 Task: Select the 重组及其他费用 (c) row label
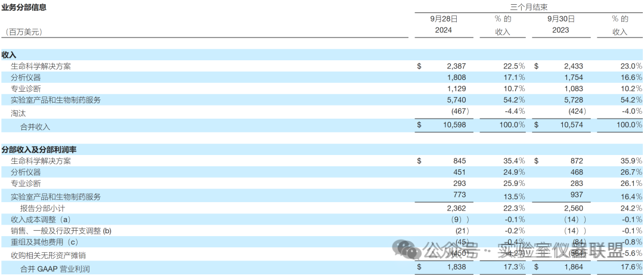coord(44,242)
